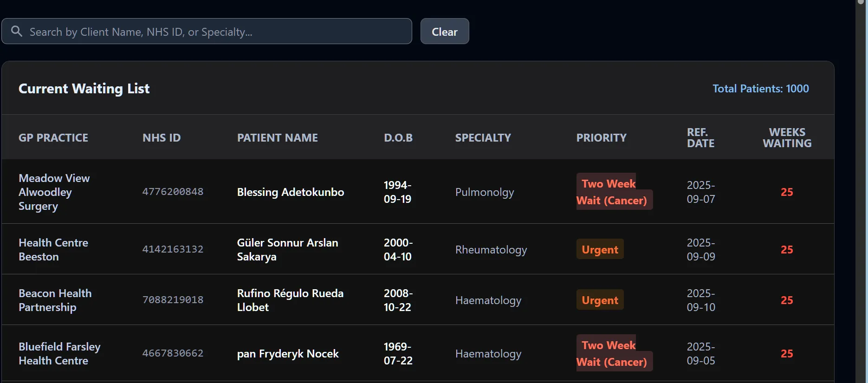Sort by Specialty column header

483,138
